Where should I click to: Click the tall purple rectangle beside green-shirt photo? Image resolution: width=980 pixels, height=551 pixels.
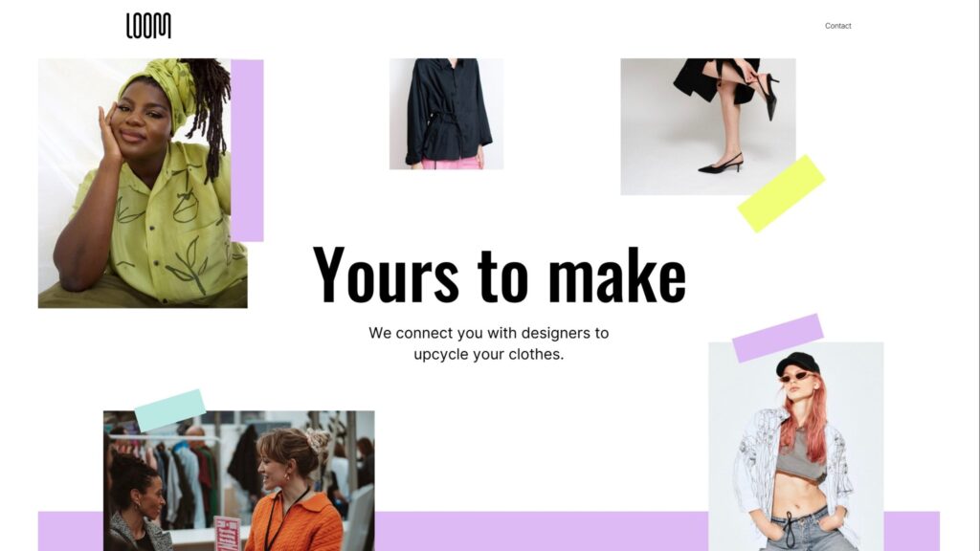point(248,150)
